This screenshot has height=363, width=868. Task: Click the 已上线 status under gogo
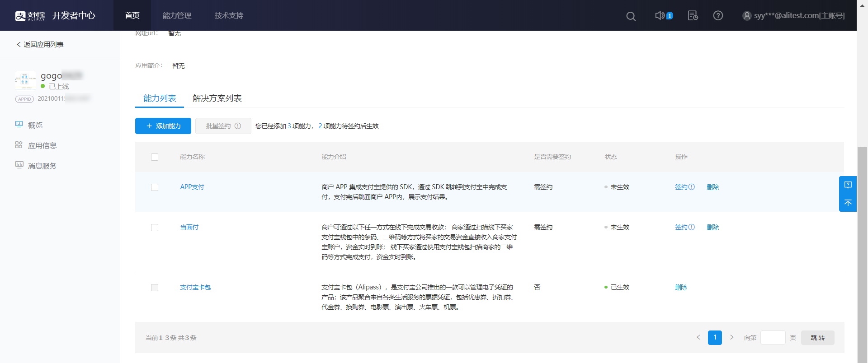(x=59, y=86)
